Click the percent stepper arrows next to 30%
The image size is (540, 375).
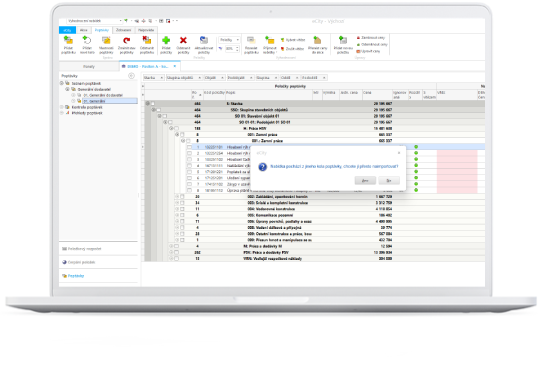(x=237, y=49)
